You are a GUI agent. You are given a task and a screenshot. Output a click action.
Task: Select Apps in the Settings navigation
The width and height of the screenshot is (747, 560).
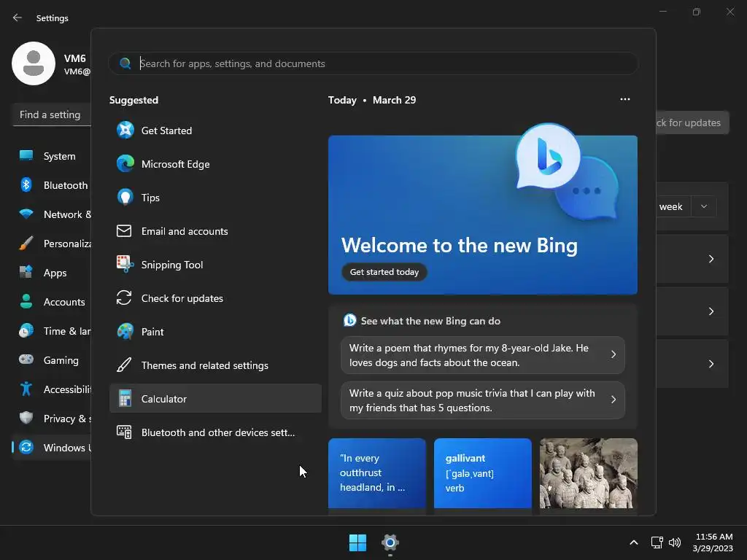[52, 273]
